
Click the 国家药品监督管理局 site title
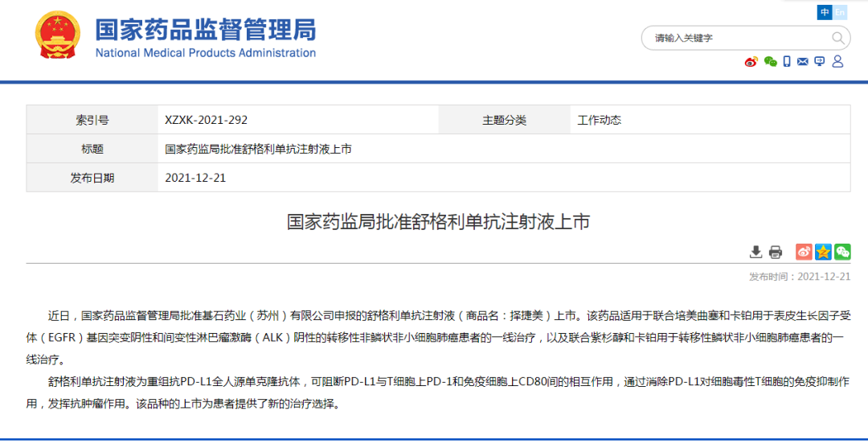click(x=206, y=31)
